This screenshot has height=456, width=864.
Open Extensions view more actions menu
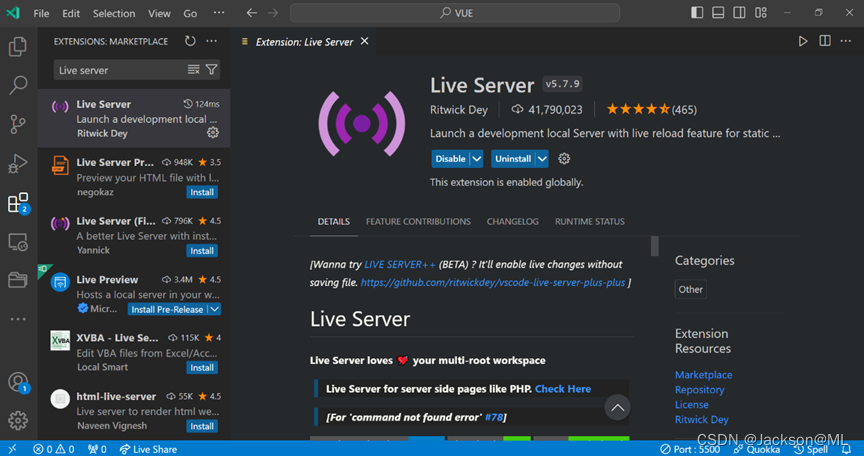pos(212,41)
